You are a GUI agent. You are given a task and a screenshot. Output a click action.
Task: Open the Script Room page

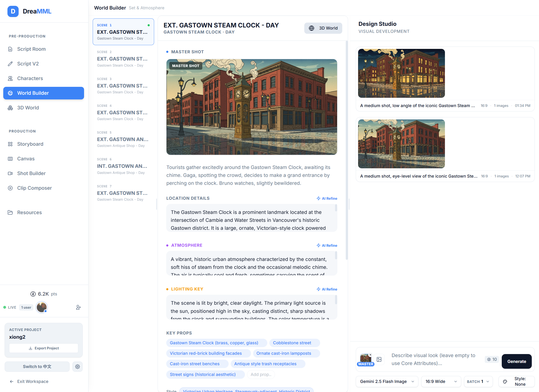click(x=31, y=49)
